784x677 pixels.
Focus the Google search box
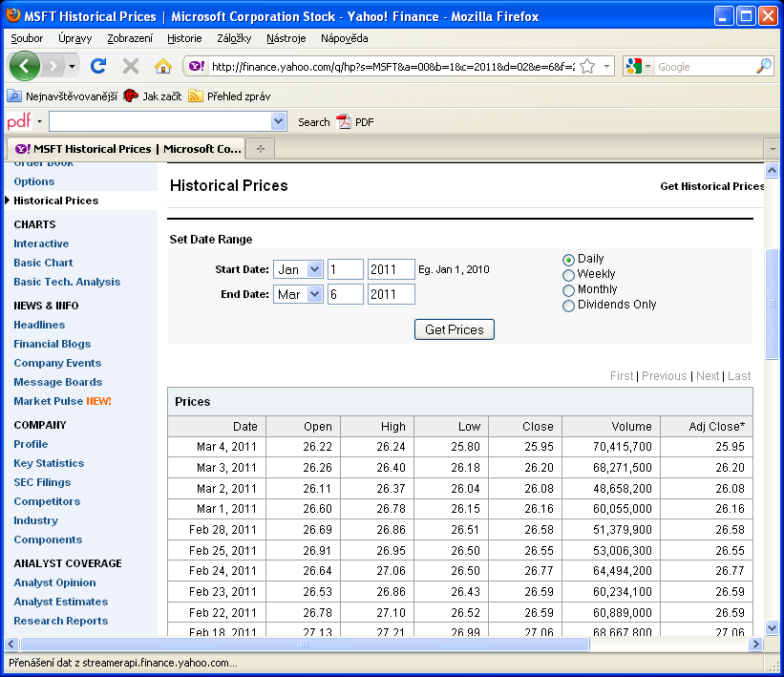coord(704,67)
